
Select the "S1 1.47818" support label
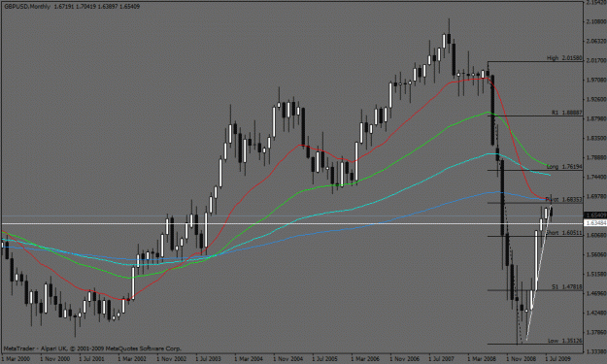point(567,287)
